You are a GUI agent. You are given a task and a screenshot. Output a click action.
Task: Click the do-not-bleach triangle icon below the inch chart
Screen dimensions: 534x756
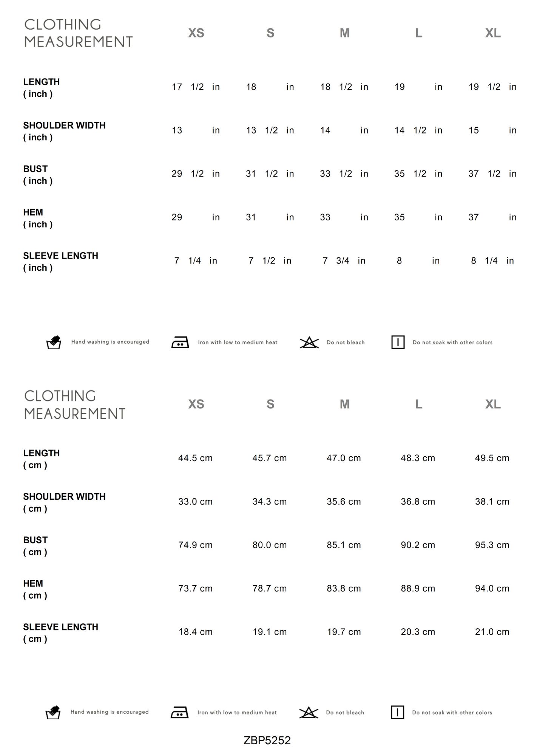[x=309, y=342]
